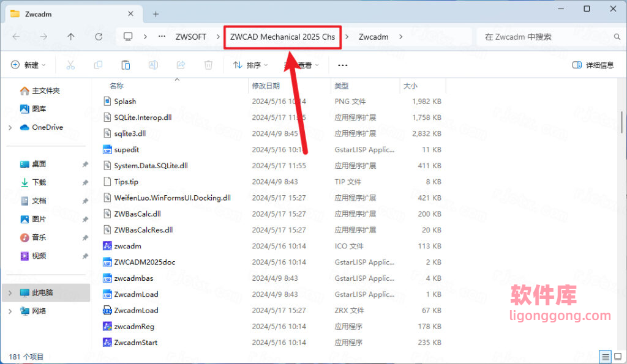Click the Rename toolbar icon

coord(153,65)
